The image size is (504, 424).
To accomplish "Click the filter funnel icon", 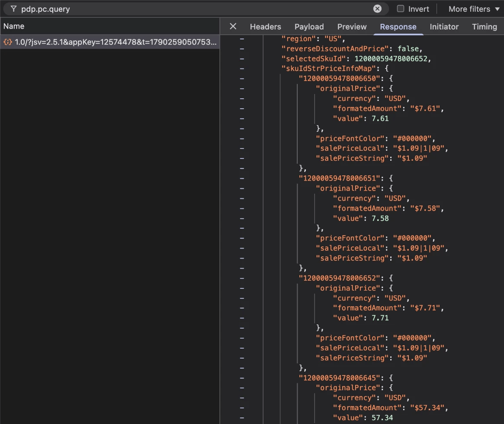I will (x=13, y=9).
